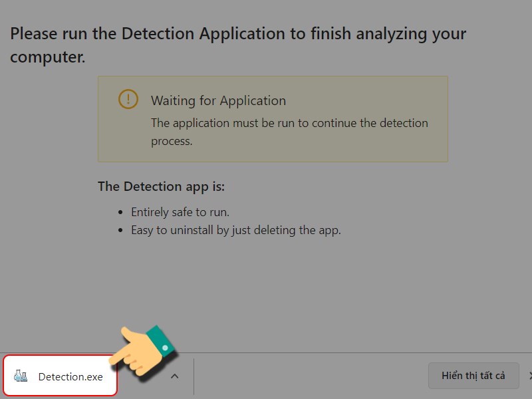
Task: Select the 'Waiting for Application' heading
Action: tap(219, 101)
